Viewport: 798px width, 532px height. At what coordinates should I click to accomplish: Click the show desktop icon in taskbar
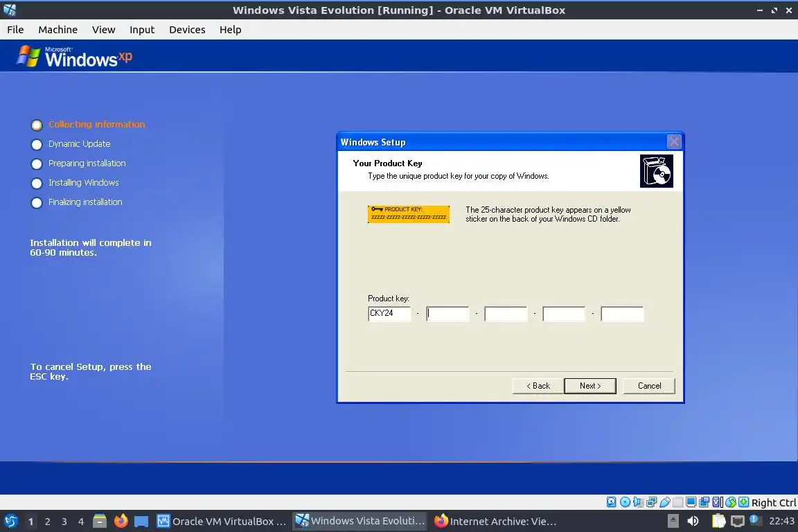(141, 522)
